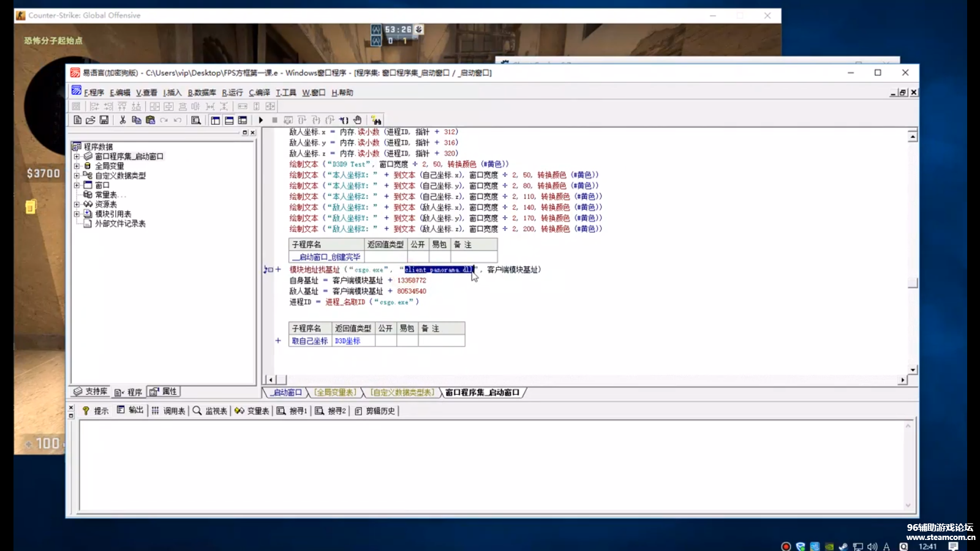
Task: Click the Open file toolbar icon
Action: click(91, 120)
